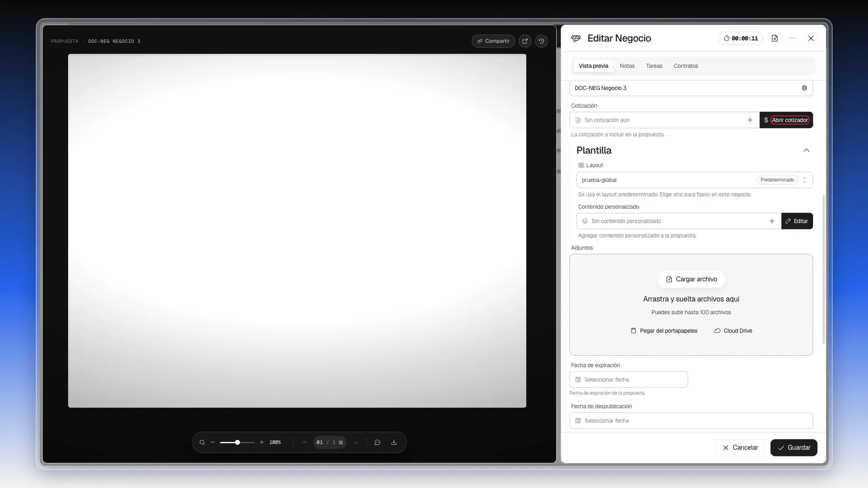
Task: Switch to the Contratos tab
Action: click(x=686, y=66)
